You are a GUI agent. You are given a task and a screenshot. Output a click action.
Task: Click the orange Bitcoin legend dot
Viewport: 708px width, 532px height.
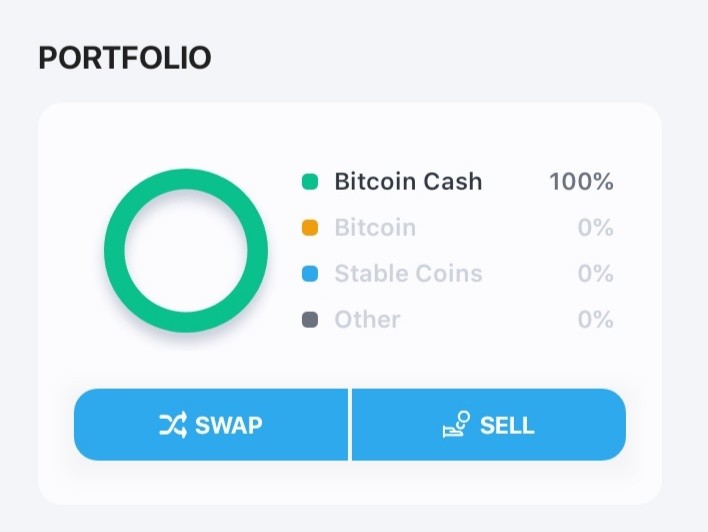[x=310, y=228]
